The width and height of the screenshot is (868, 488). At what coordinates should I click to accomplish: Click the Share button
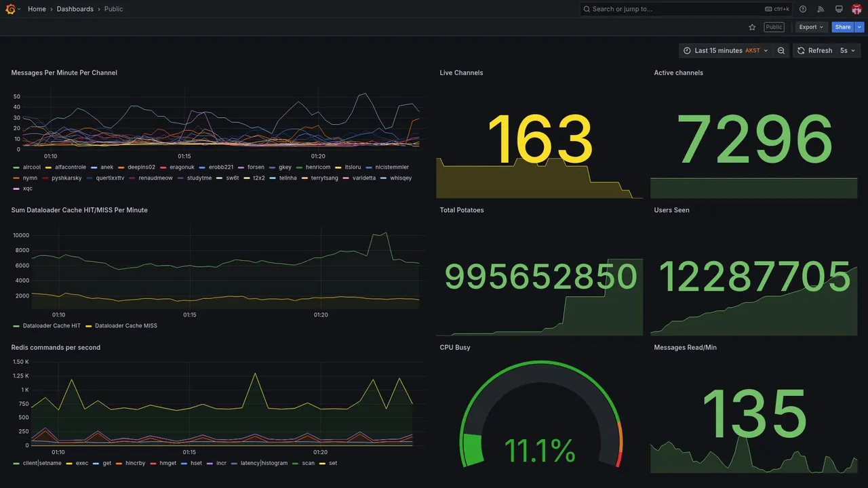point(843,27)
